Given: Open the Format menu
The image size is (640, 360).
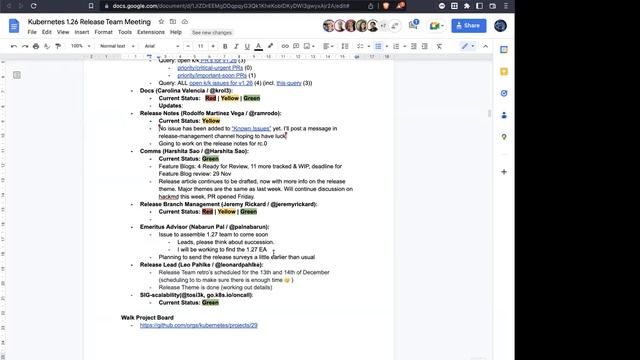Looking at the screenshot, I should point(103,32).
